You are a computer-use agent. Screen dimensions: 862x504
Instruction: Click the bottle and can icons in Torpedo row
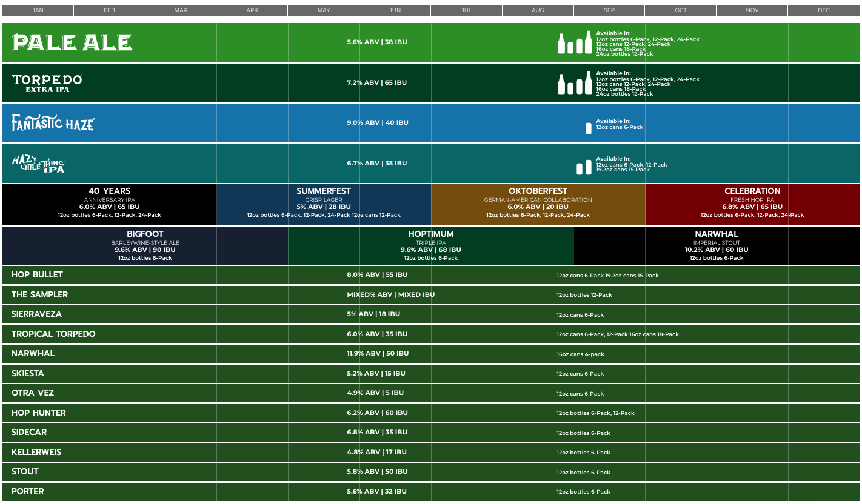tap(575, 83)
